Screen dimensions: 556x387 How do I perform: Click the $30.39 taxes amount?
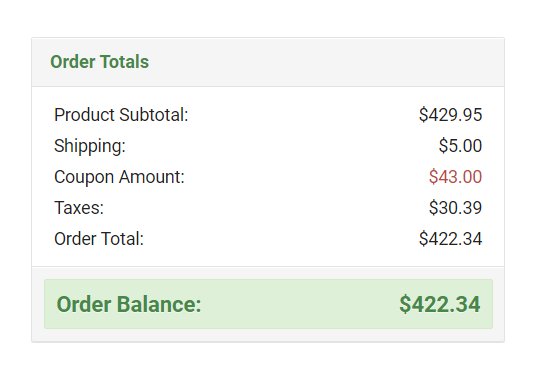pos(455,208)
